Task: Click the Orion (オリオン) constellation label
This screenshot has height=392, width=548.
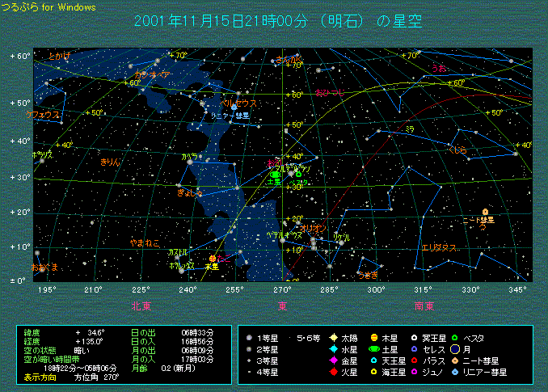Action: tap(313, 229)
